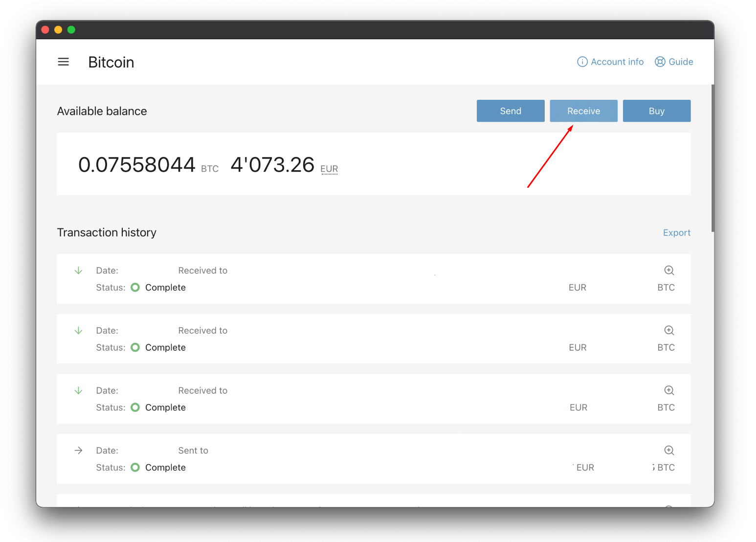This screenshot has height=542, width=756.
Task: Click the red close window button
Action: coord(45,30)
